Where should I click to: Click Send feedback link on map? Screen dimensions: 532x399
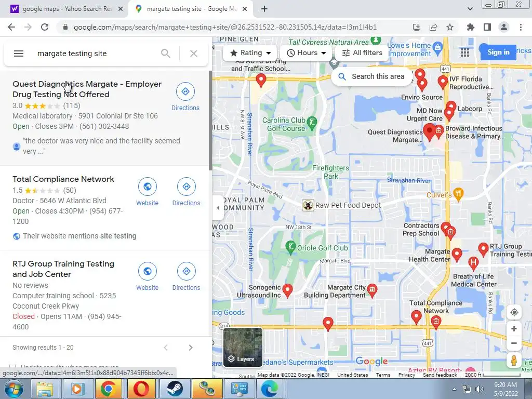pos(440,375)
